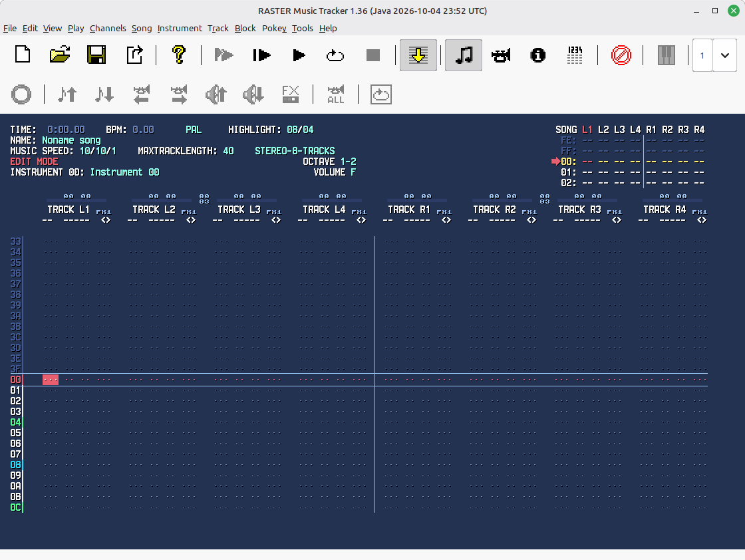Click the trumpet ALL instruments icon
The width and height of the screenshot is (745, 560).
pyautogui.click(x=335, y=94)
